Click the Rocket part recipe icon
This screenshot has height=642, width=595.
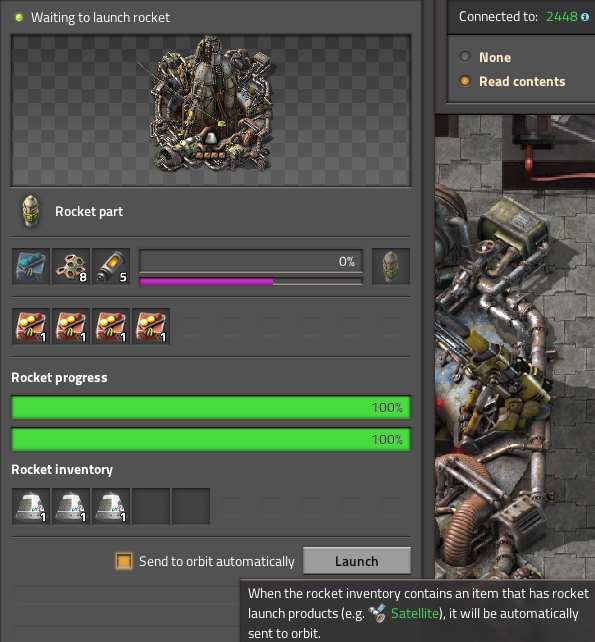(31, 211)
